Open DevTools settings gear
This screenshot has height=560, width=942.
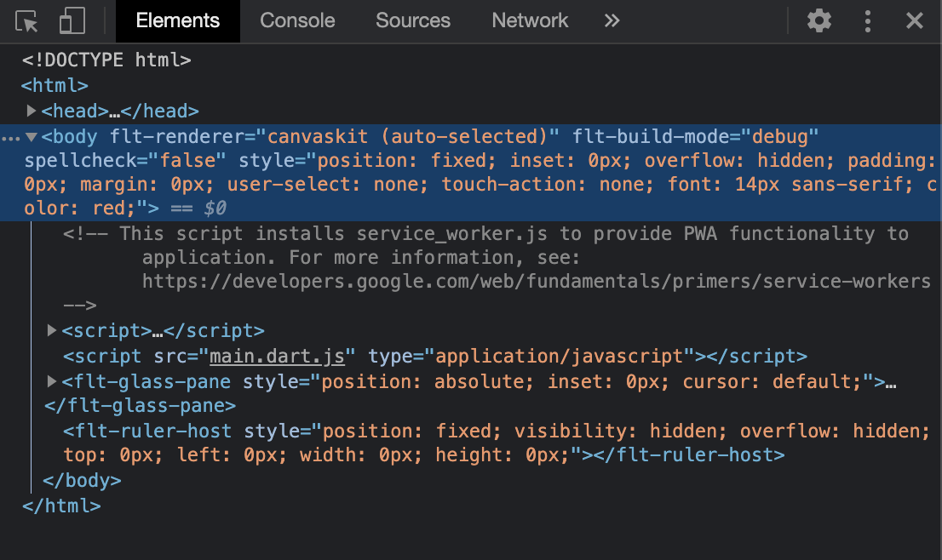pos(819,21)
